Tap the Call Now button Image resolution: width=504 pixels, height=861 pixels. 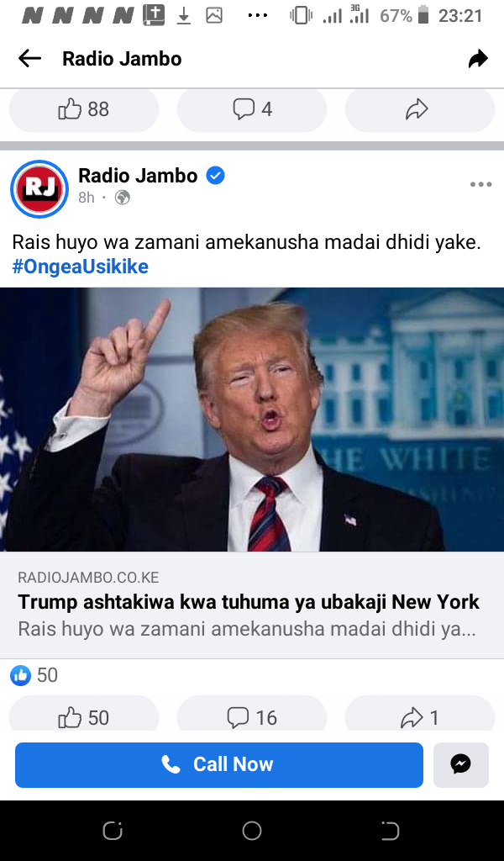pos(219,765)
